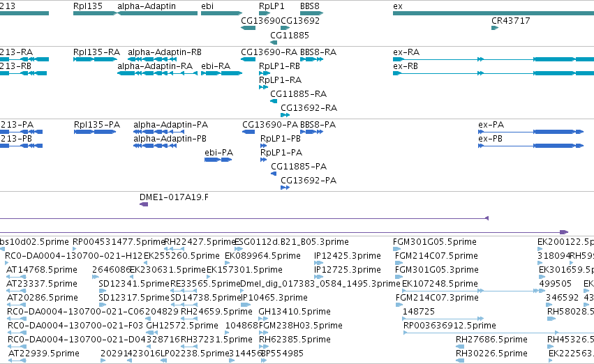Screen dimensions: 594x364
Task: Click EST FGM301G05.5prime
Action: pos(435,242)
